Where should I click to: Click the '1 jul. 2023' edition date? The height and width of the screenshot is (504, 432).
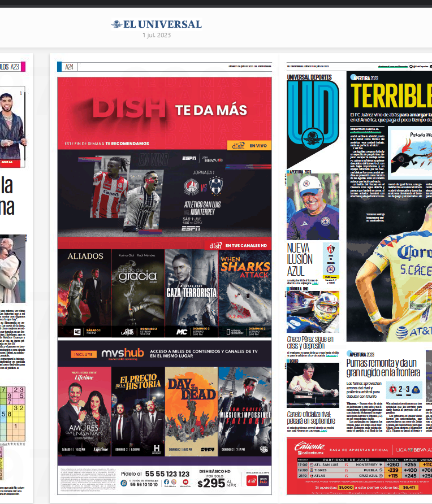click(x=157, y=36)
